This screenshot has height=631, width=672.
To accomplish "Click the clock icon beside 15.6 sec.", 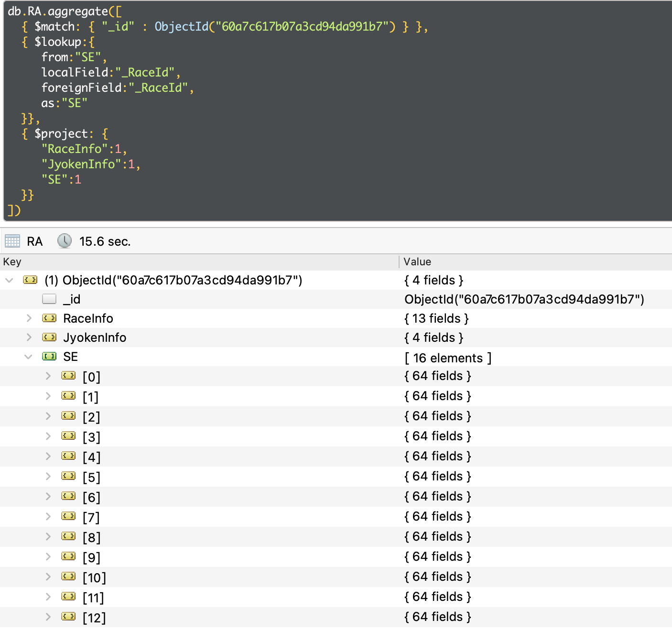I will coord(65,241).
